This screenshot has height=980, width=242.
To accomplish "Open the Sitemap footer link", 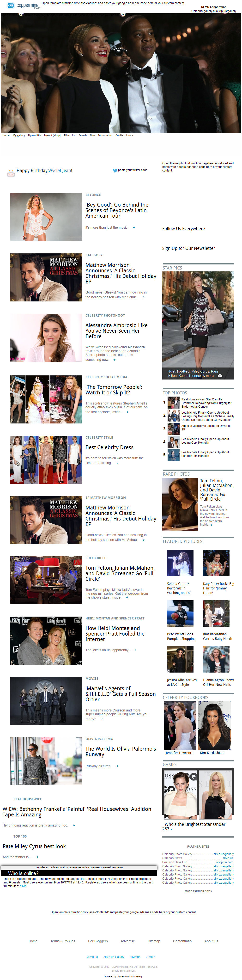I will (154, 941).
